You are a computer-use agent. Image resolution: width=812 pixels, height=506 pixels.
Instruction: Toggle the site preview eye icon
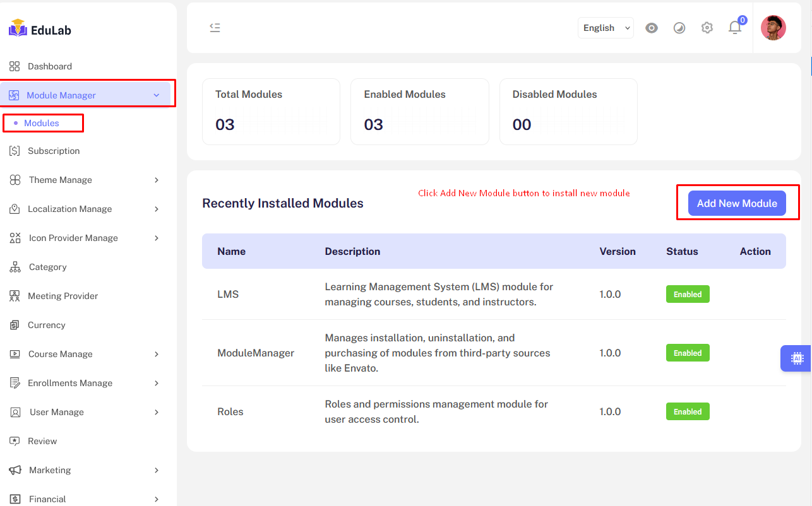point(652,28)
